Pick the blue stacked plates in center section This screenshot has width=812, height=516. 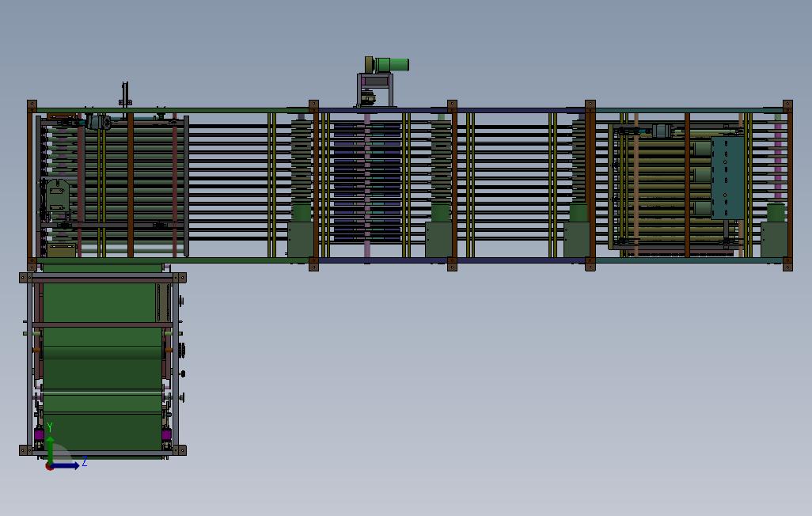(x=367, y=182)
